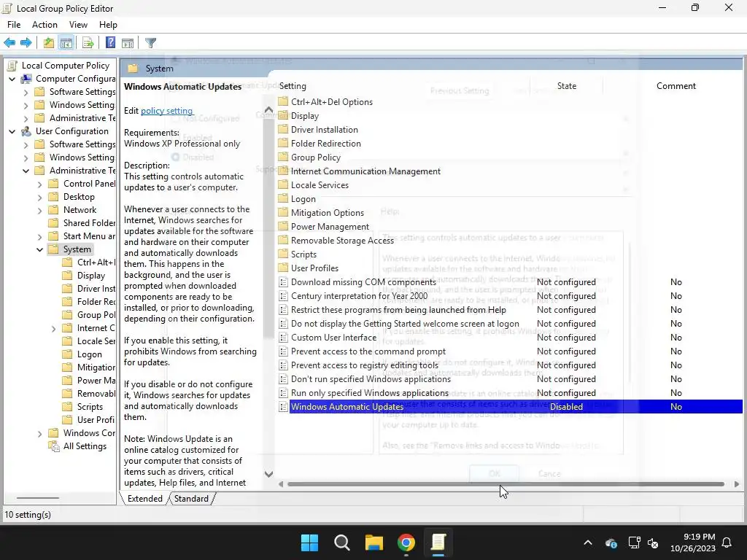Go back with the blue left arrow

click(x=9, y=43)
